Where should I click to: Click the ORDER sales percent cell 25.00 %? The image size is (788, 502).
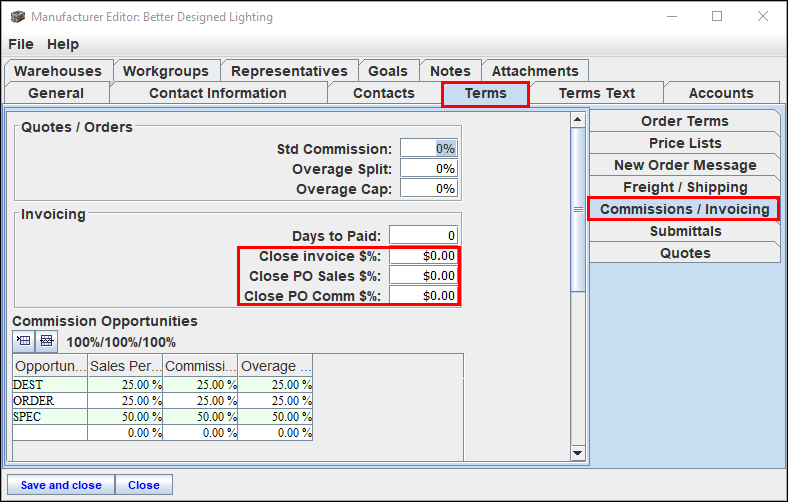125,401
